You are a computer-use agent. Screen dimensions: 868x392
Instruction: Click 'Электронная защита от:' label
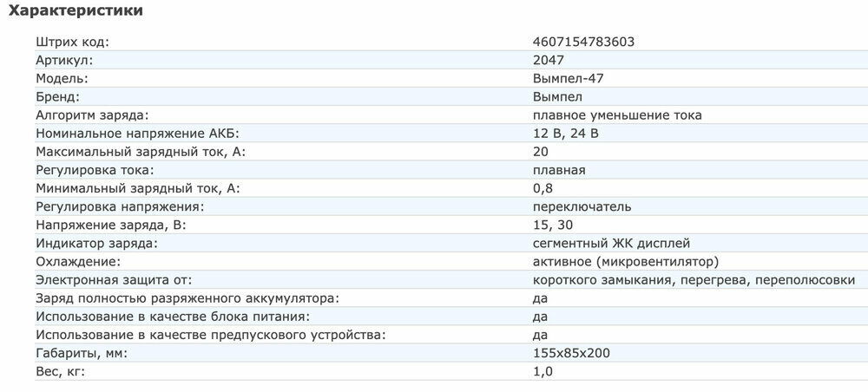pyautogui.click(x=114, y=279)
